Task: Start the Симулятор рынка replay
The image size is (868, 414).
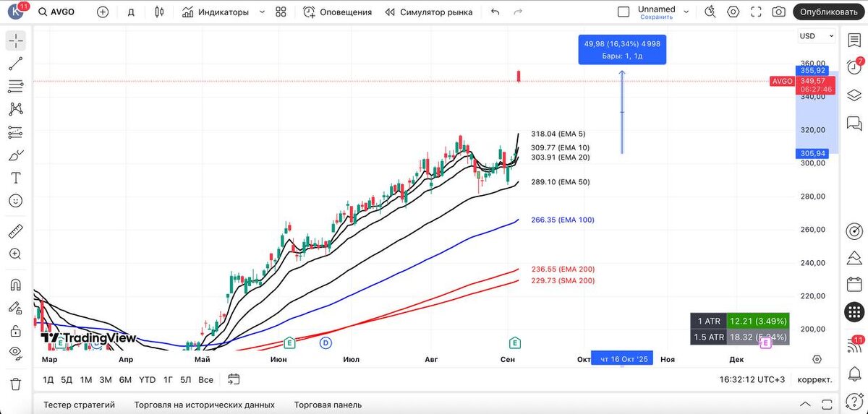Action: point(429,12)
